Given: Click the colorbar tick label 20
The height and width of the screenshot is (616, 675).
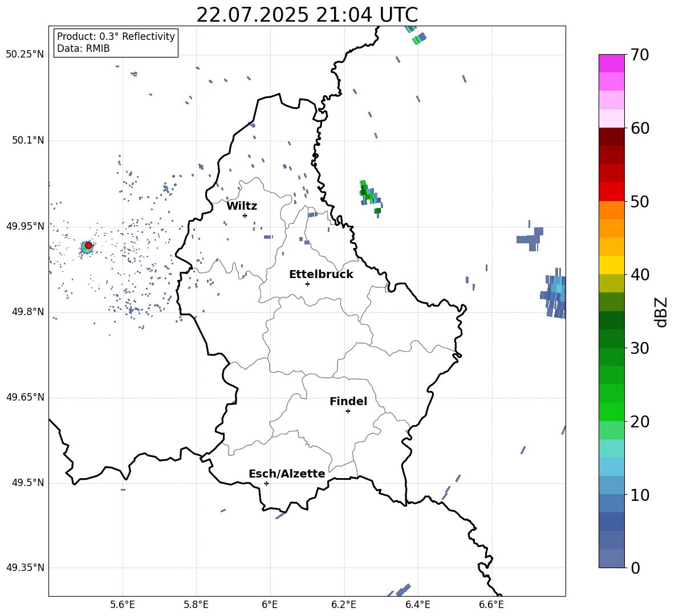Looking at the screenshot, I should tap(640, 422).
